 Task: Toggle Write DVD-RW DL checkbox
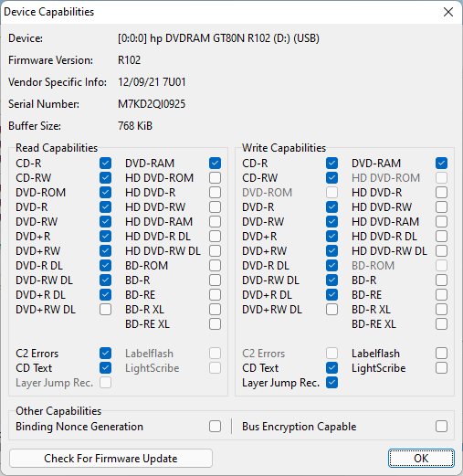coord(331,280)
